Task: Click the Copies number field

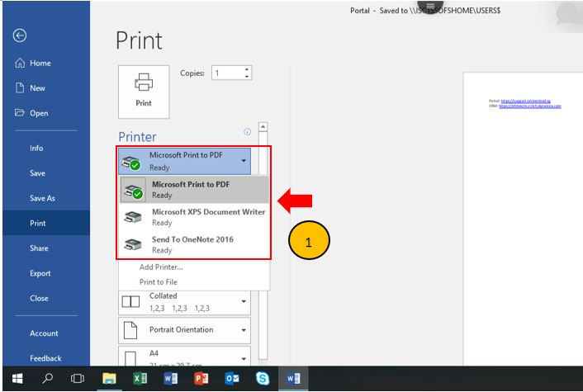Action: pyautogui.click(x=228, y=73)
